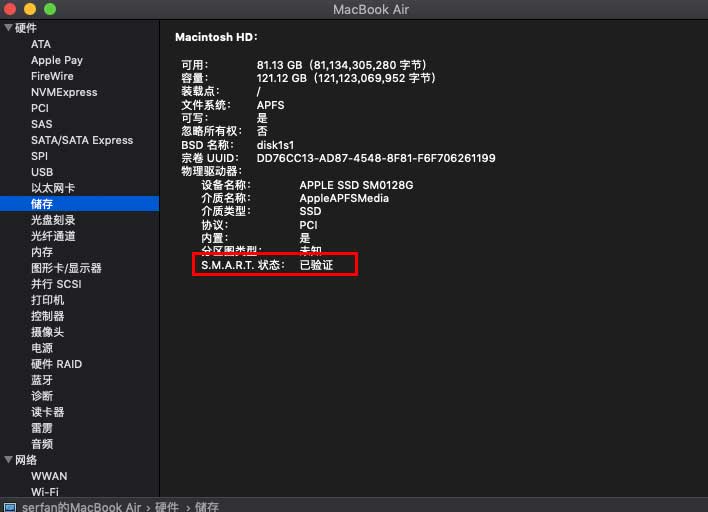Select 并行 SCSI in the sidebar
Image resolution: width=708 pixels, height=512 pixels.
(56, 284)
